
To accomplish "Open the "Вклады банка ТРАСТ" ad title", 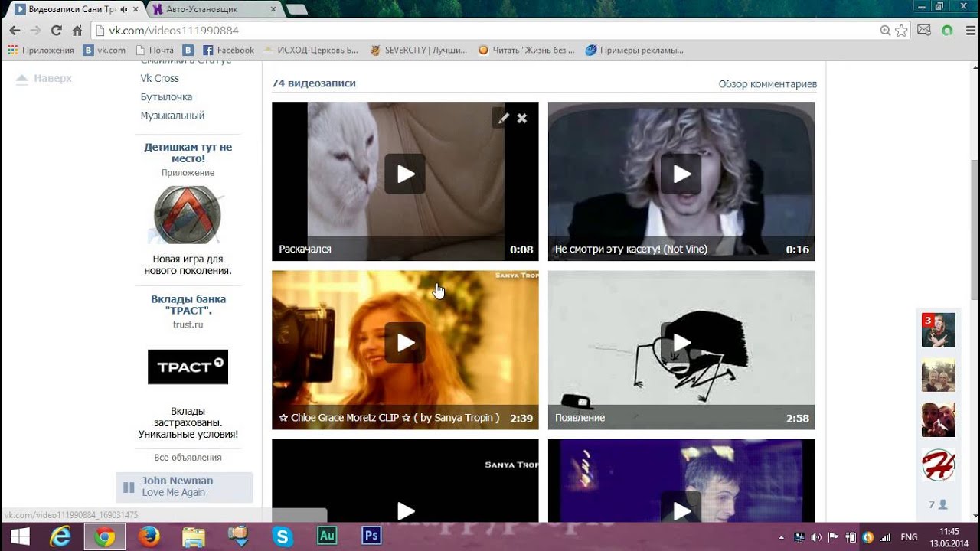I will (x=188, y=305).
